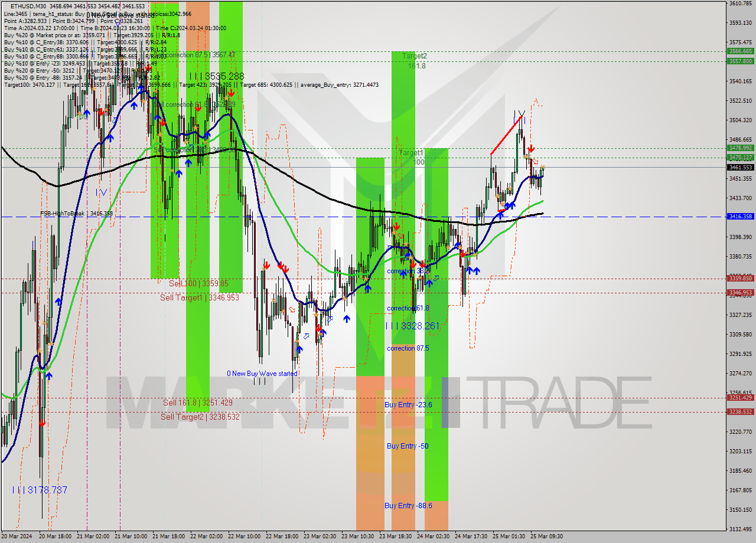Click the 'Buy Entry -50' label

coord(408,446)
